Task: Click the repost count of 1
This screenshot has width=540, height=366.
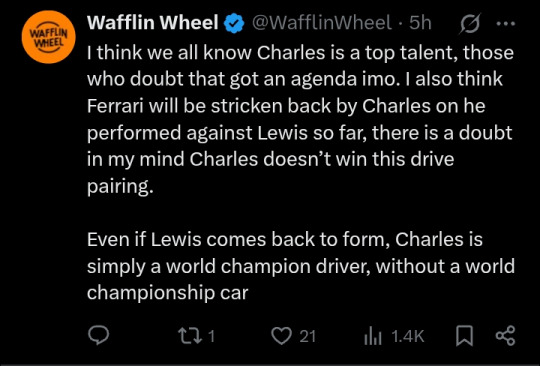Action: tap(212, 336)
